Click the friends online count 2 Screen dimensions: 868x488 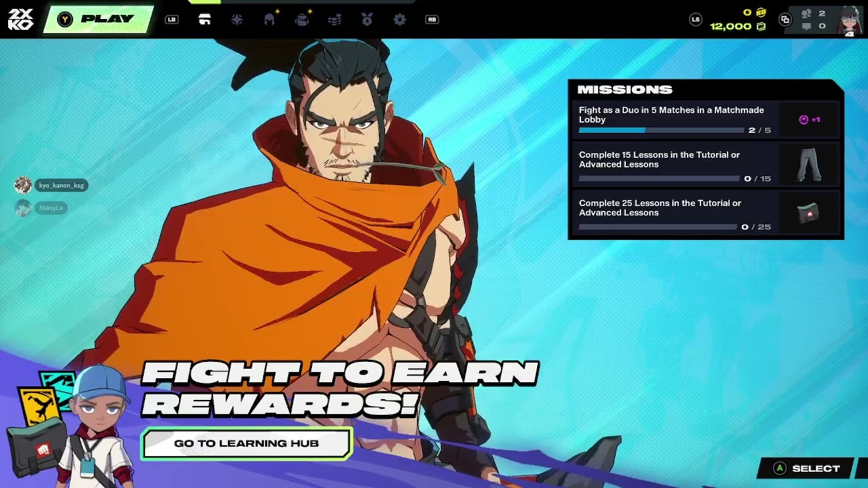click(x=822, y=14)
